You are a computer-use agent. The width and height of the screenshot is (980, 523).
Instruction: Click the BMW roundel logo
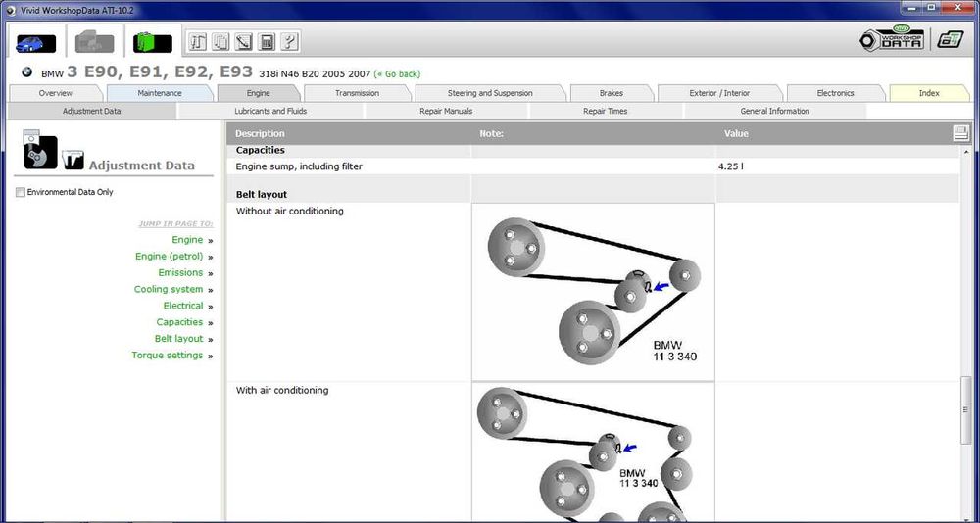(x=26, y=72)
